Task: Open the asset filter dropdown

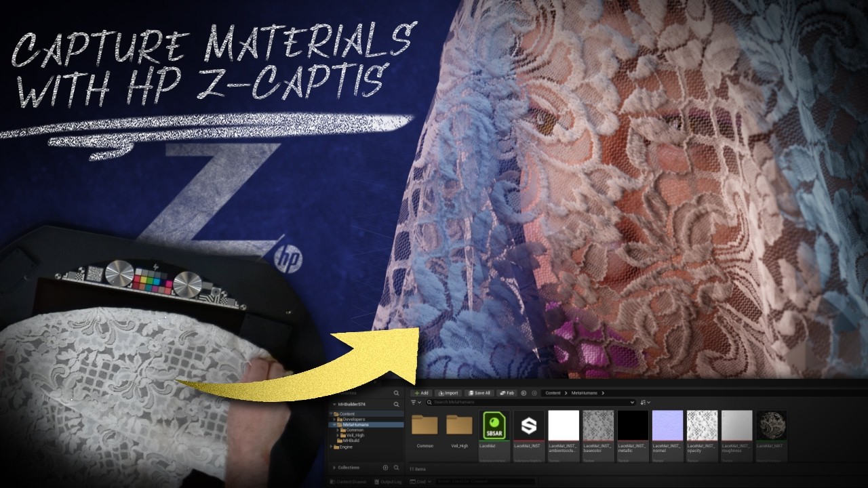Action: coord(416,402)
